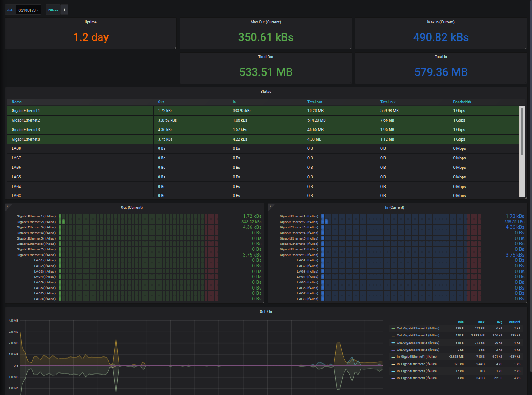Toggle In: GigabitEthernet2 series in legend

click(x=417, y=364)
